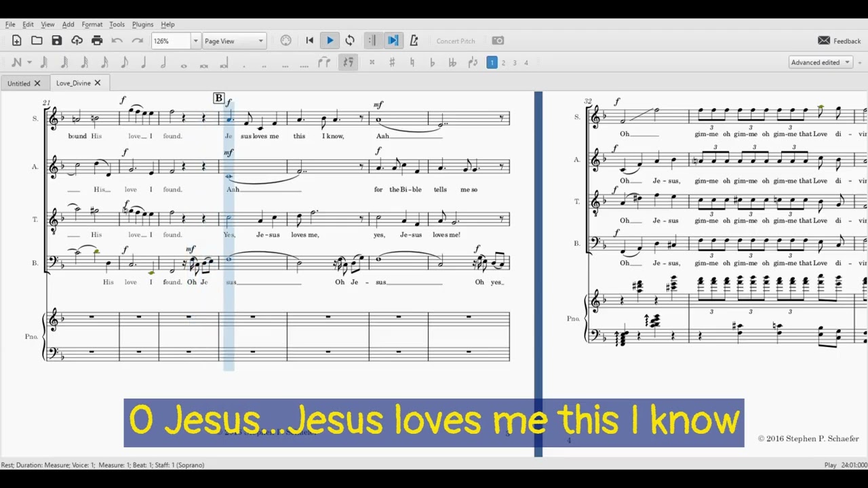The width and height of the screenshot is (868, 488).
Task: Add single augmentation dot
Action: [244, 65]
